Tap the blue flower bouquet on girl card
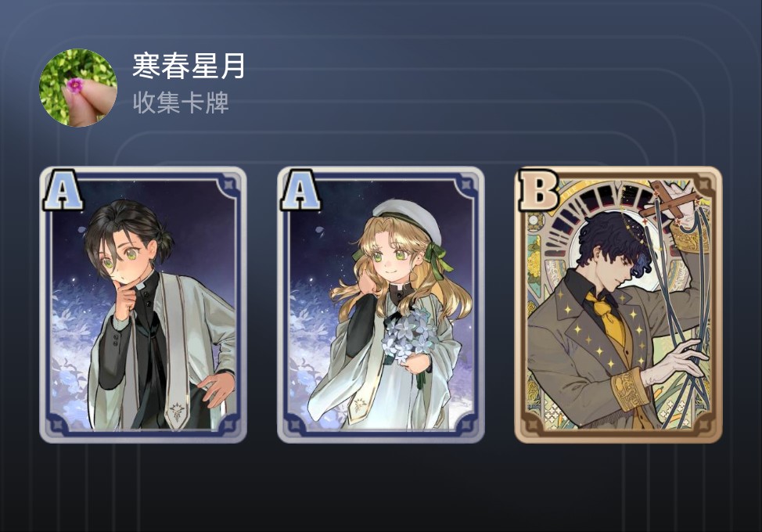This screenshot has width=762, height=532. point(409,335)
